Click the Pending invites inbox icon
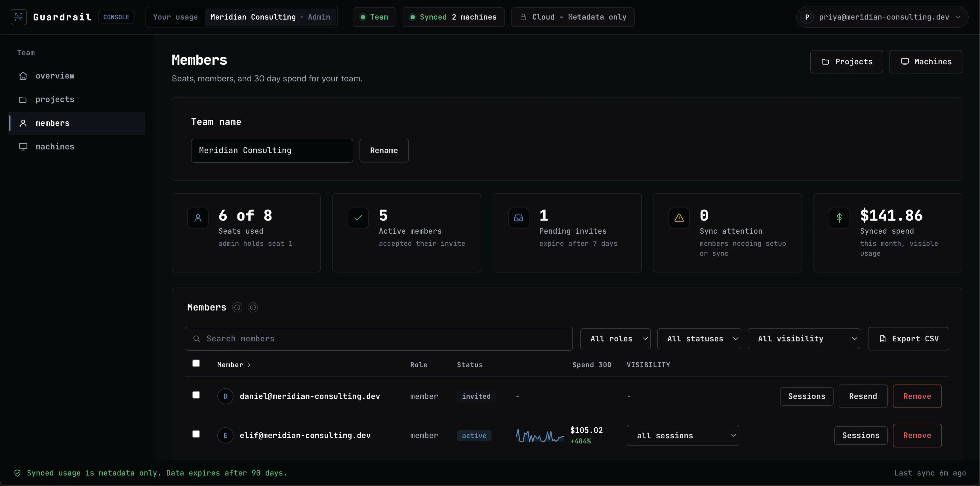This screenshot has height=486, width=980. [519, 218]
